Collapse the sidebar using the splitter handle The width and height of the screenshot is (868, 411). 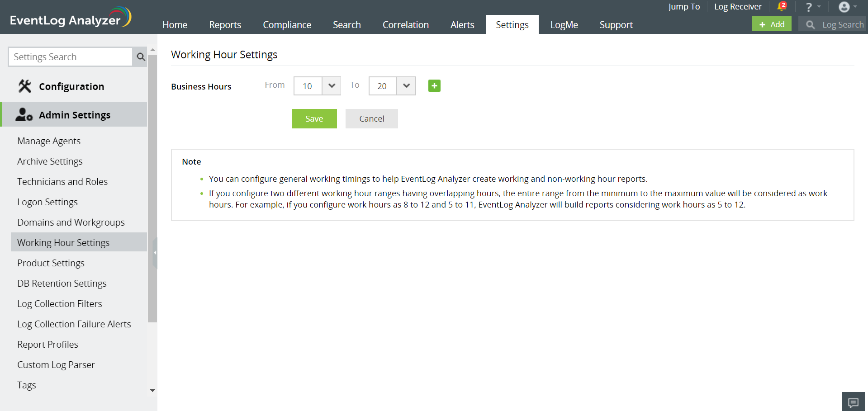(x=155, y=253)
